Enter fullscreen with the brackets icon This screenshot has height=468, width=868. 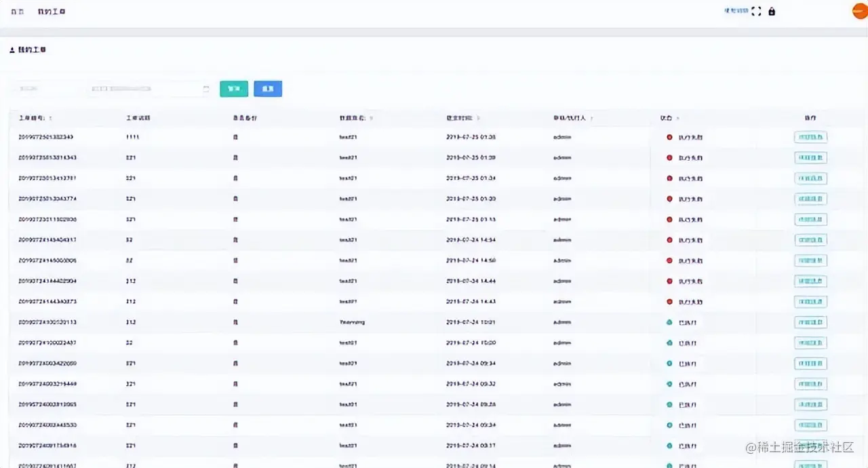[757, 12]
